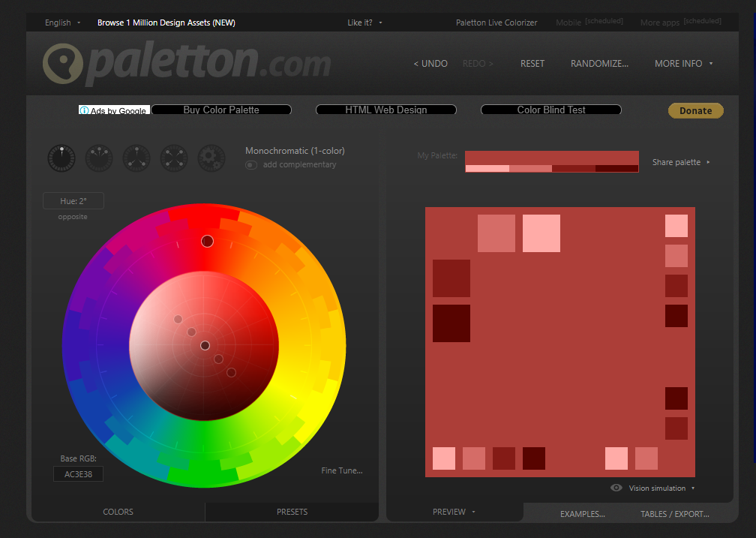Click the Mobile scheduled link
This screenshot has width=756, height=538.
pyautogui.click(x=589, y=23)
